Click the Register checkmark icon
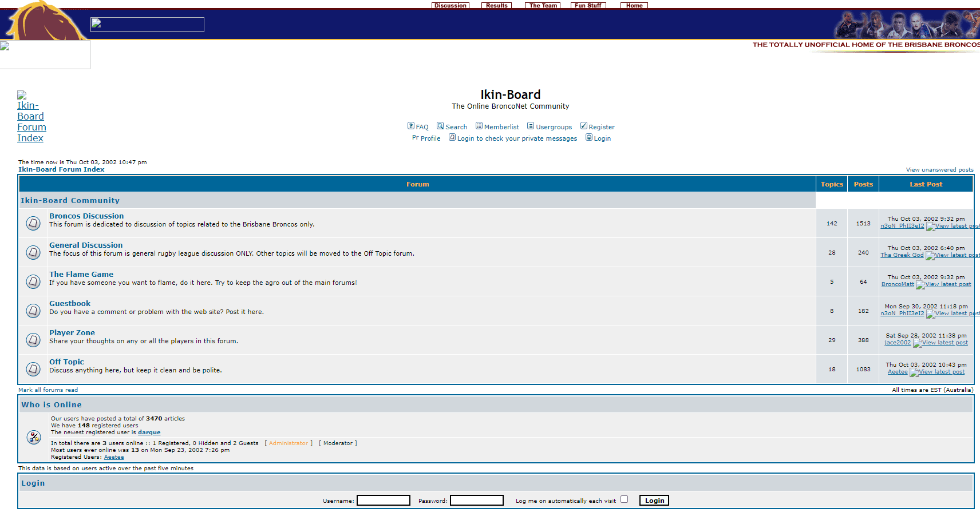Screen dimensions: 980x512 point(583,126)
